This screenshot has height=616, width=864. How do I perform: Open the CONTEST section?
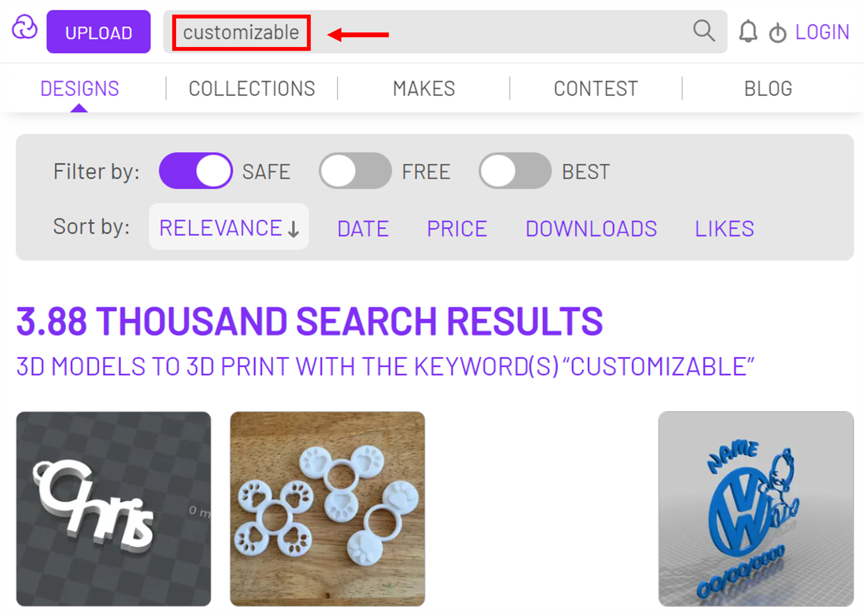point(595,88)
